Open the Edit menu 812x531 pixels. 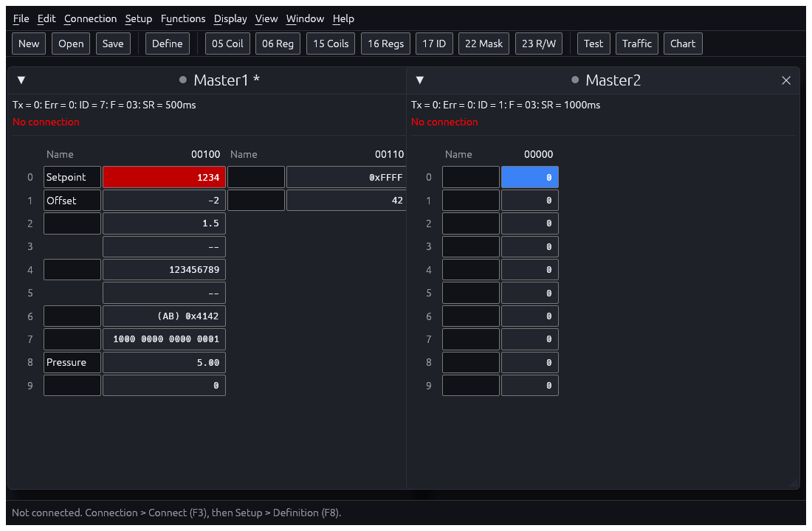click(x=46, y=18)
